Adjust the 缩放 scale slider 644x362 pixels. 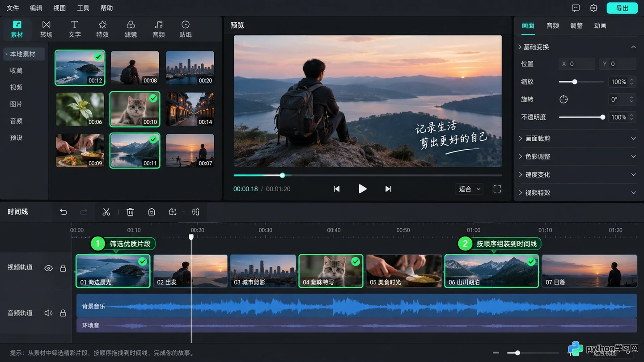(x=581, y=82)
